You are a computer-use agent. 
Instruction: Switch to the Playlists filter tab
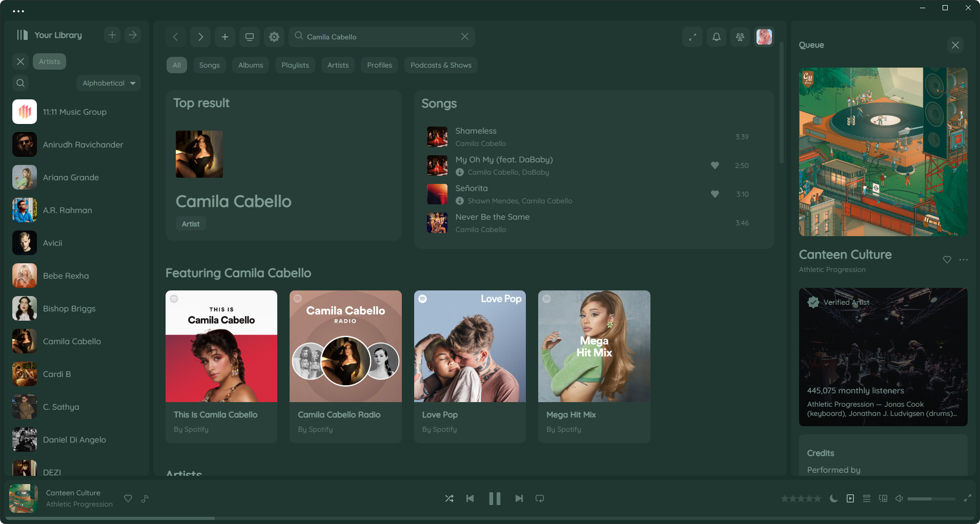coord(295,65)
